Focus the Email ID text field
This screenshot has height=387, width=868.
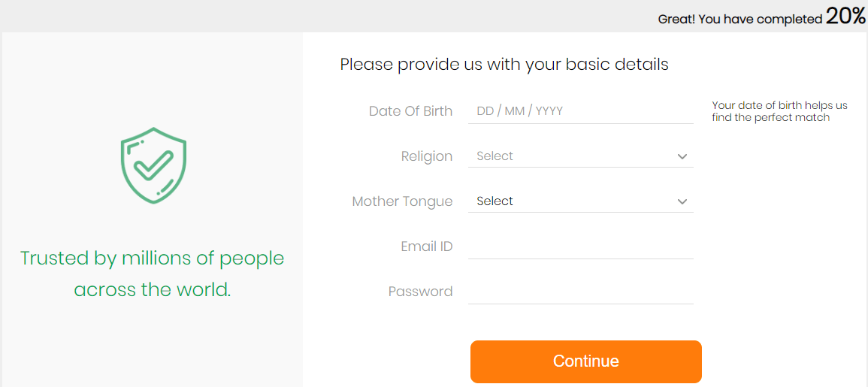(581, 246)
